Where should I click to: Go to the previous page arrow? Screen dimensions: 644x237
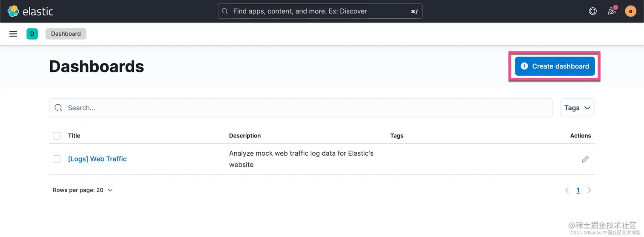point(567,190)
